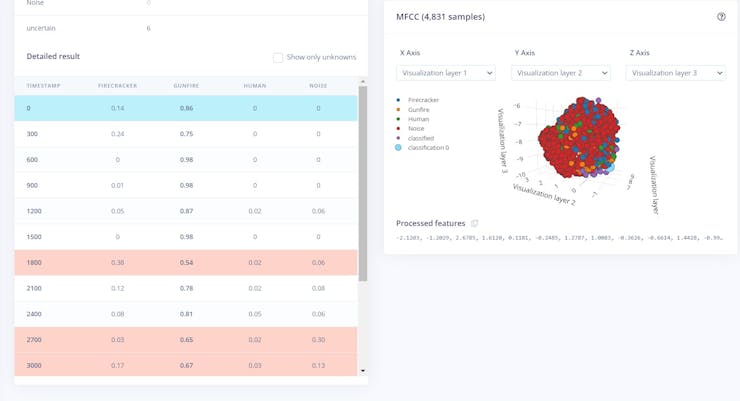Open the Y Axis visualization layer dropdown
The height and width of the screenshot is (401, 740).
561,73
